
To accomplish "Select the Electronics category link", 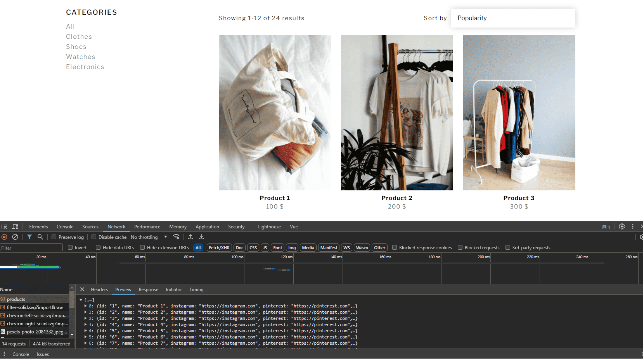I will [85, 67].
